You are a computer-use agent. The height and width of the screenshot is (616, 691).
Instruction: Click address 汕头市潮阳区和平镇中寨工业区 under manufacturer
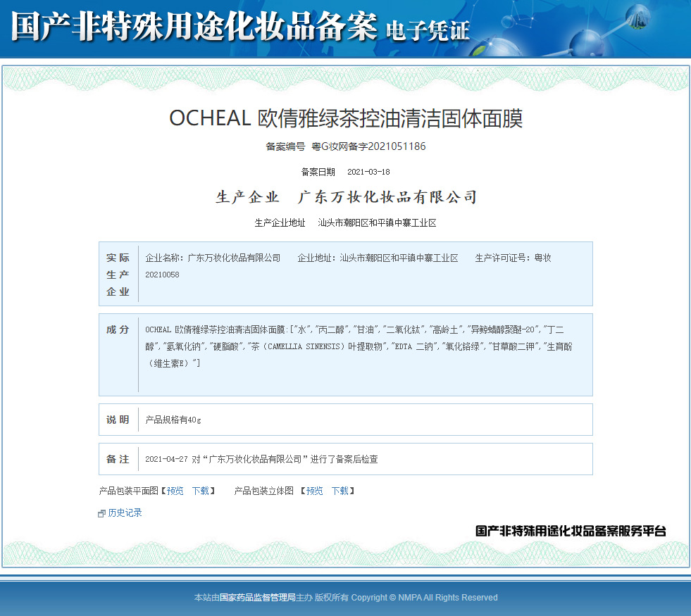pyautogui.click(x=378, y=222)
